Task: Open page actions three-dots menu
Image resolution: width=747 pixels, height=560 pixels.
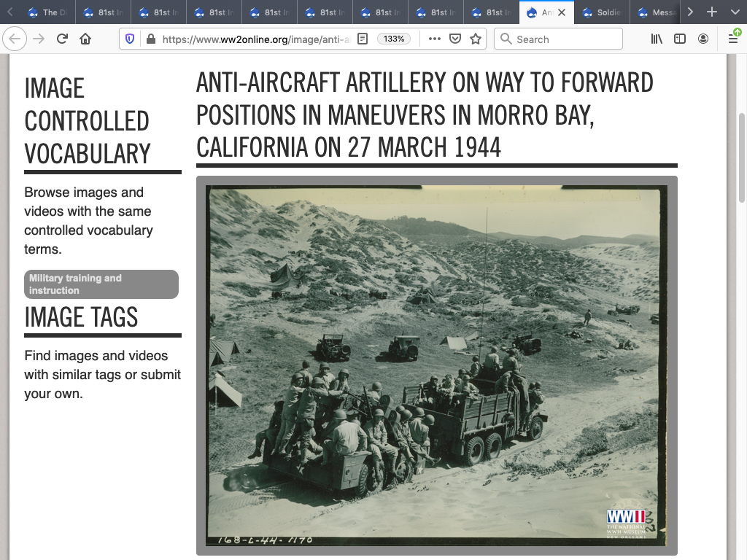Action: 435,39
